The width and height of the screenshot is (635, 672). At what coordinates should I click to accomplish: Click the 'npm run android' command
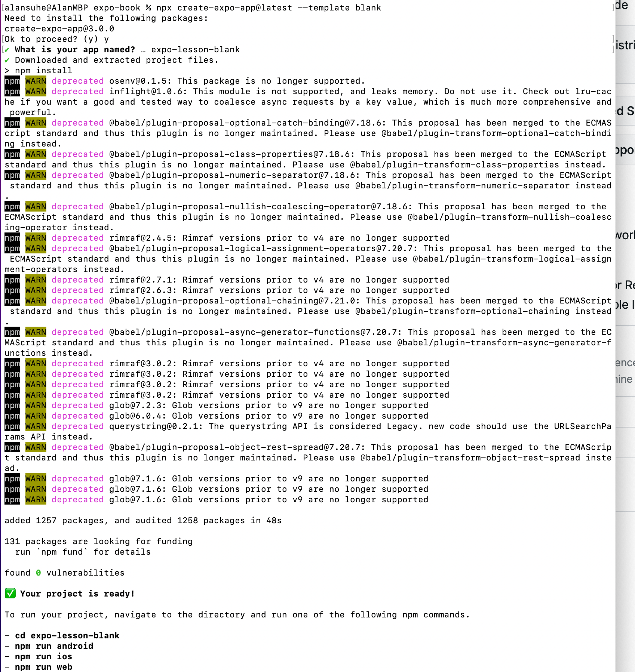(54, 646)
